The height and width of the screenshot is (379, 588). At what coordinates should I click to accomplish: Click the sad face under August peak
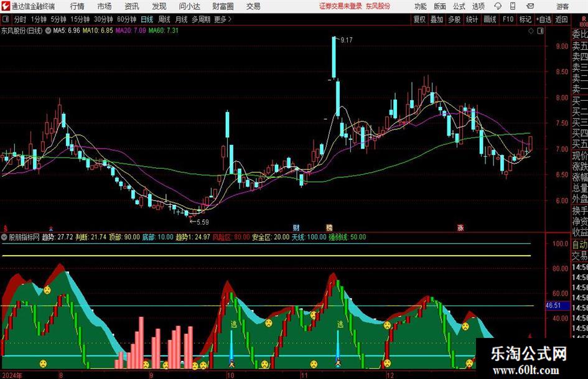(x=47, y=290)
